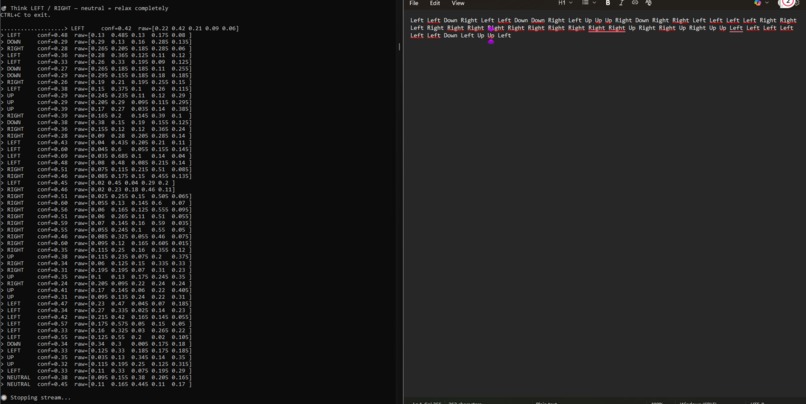Click the terminal line "LEFT conf=0.43"
This screenshot has height=404, width=806.
click(96, 142)
